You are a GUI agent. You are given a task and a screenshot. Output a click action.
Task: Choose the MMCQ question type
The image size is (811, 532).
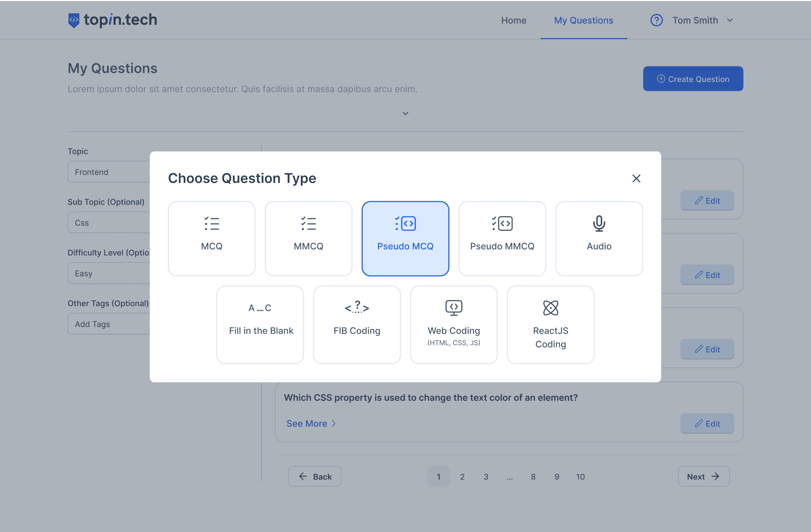pos(308,238)
